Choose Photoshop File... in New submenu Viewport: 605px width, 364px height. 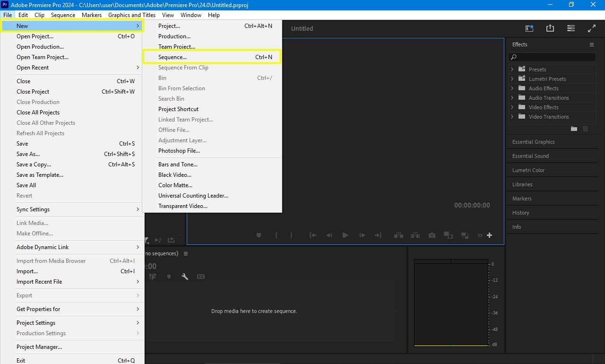[212, 151]
